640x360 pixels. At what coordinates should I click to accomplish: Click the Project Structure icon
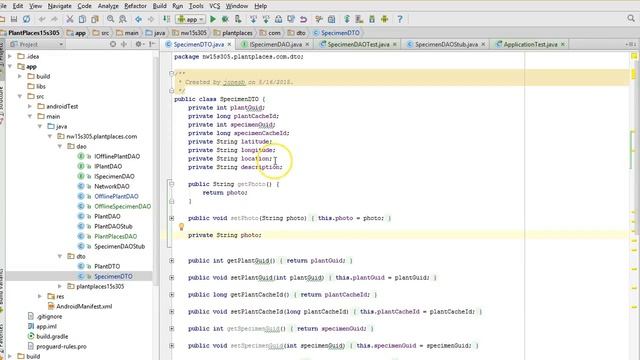click(x=331, y=19)
